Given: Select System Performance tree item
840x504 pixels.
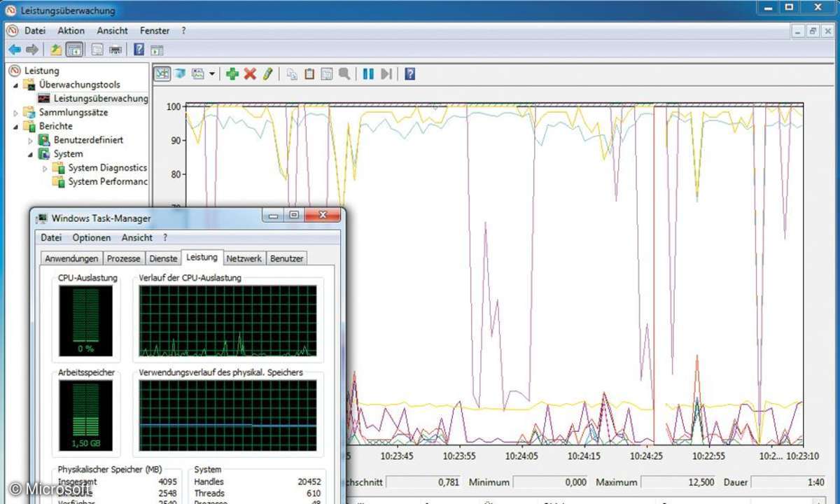Looking at the screenshot, I should (108, 182).
